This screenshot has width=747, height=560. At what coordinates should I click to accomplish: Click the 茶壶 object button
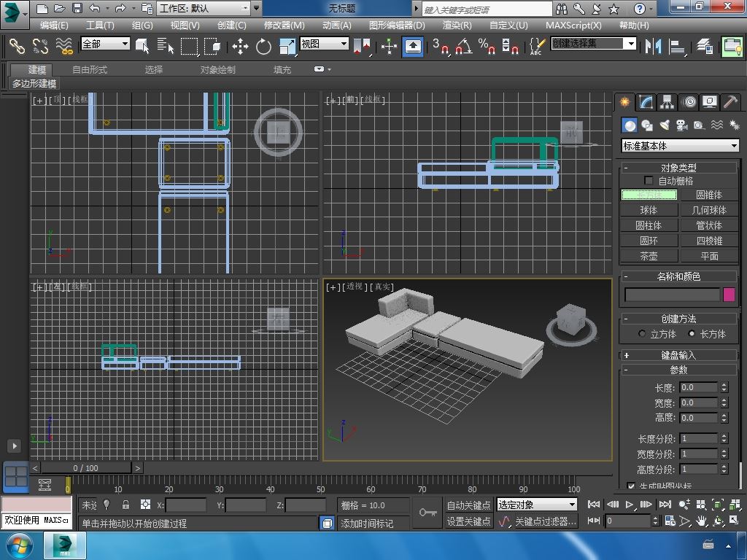(649, 256)
